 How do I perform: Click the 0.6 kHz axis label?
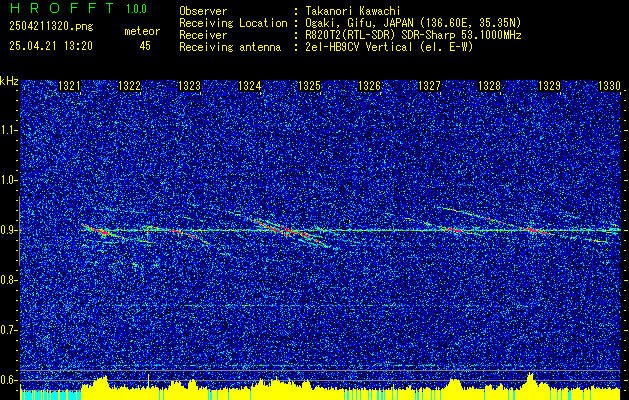pos(9,380)
